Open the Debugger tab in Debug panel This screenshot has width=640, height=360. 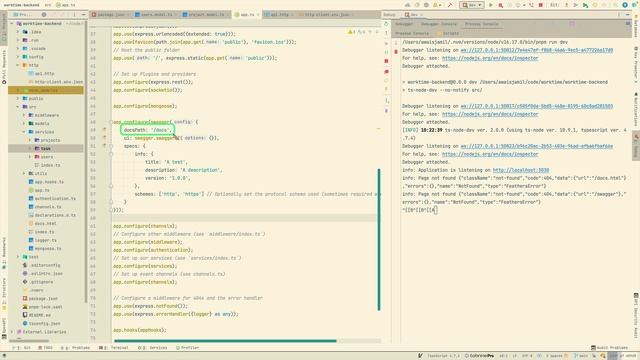(x=404, y=24)
